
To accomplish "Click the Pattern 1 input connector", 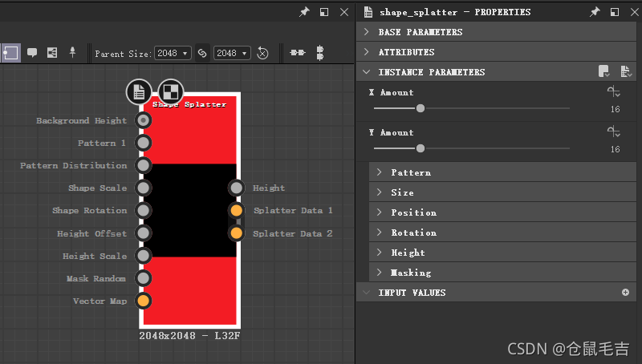I will coord(144,143).
